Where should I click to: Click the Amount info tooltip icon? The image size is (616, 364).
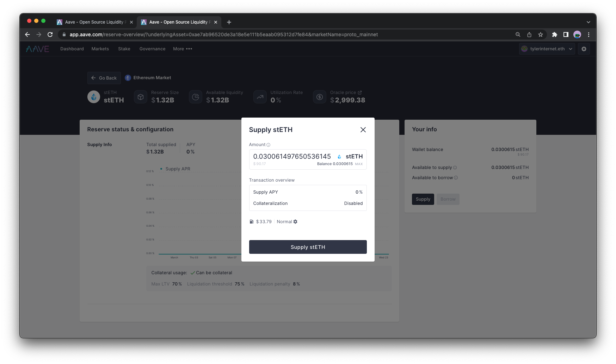(269, 145)
